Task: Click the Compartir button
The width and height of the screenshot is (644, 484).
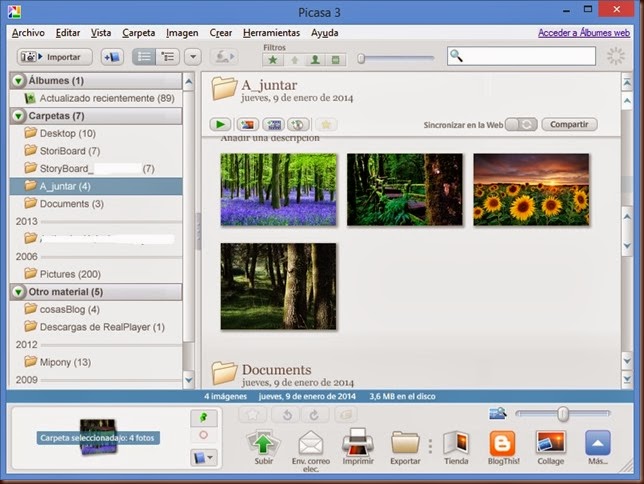Action: [x=569, y=124]
